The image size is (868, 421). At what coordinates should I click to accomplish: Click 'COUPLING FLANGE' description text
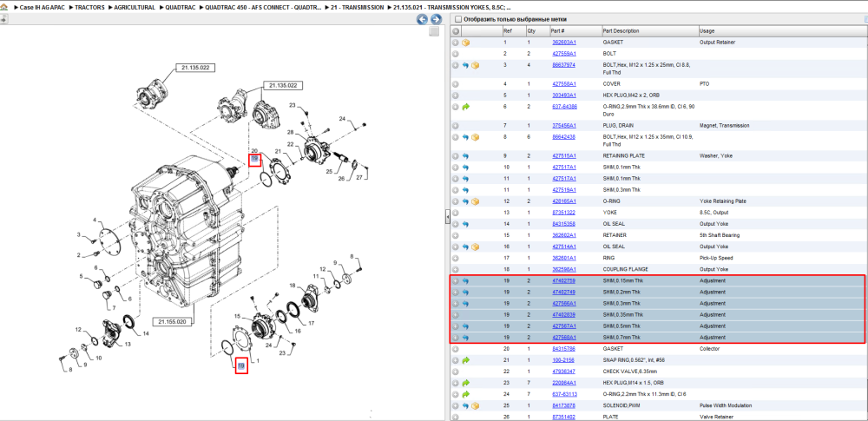click(625, 269)
